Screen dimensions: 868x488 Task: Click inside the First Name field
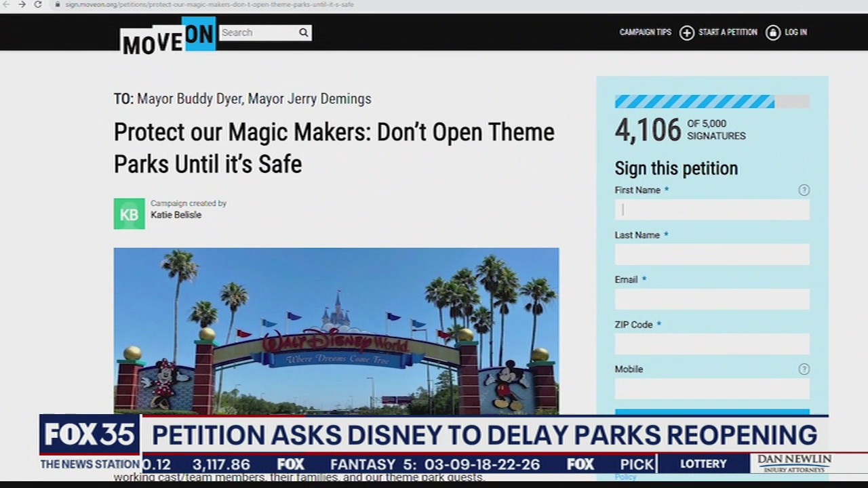tap(712, 210)
